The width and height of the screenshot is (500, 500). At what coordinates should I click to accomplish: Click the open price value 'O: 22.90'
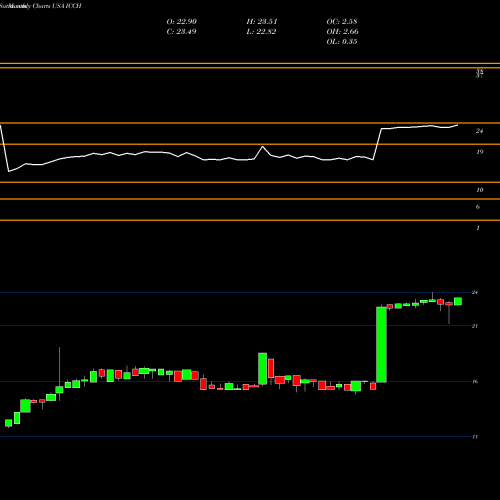pyautogui.click(x=181, y=22)
